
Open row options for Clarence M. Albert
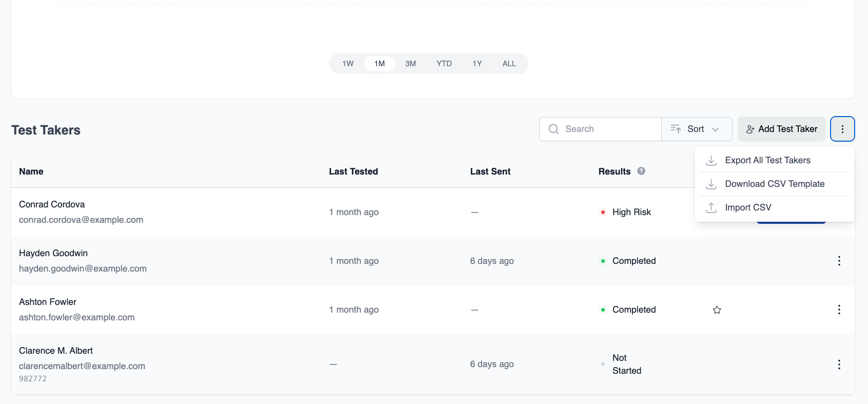[x=839, y=364]
